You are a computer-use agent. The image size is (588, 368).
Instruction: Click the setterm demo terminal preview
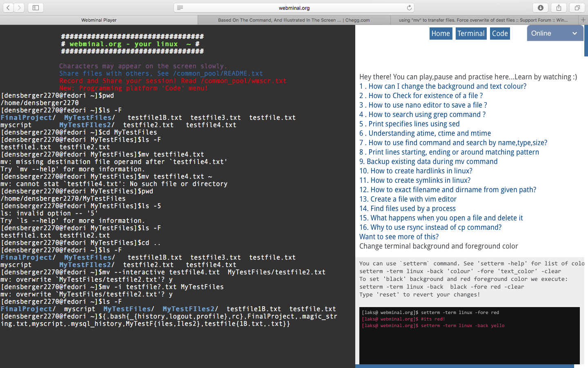tap(470, 335)
